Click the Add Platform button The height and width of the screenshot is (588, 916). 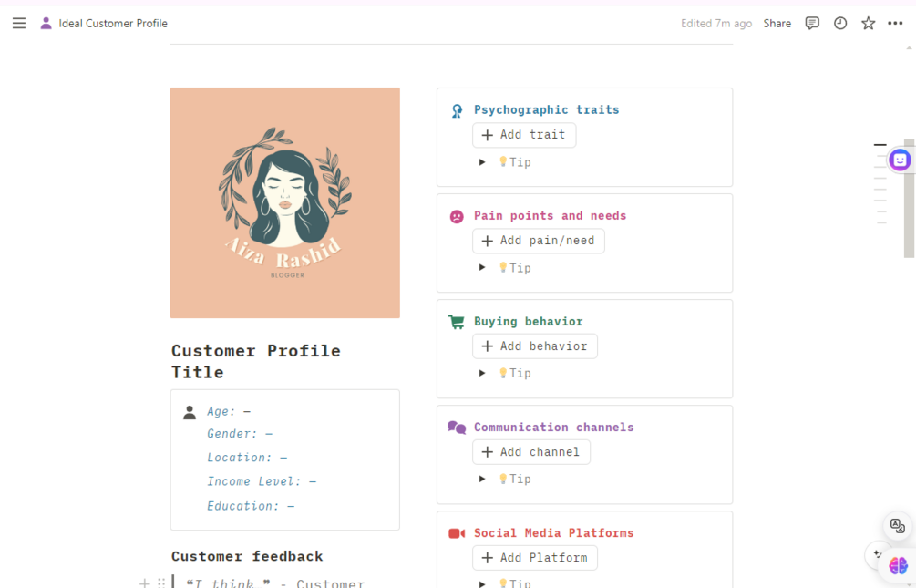coord(535,558)
